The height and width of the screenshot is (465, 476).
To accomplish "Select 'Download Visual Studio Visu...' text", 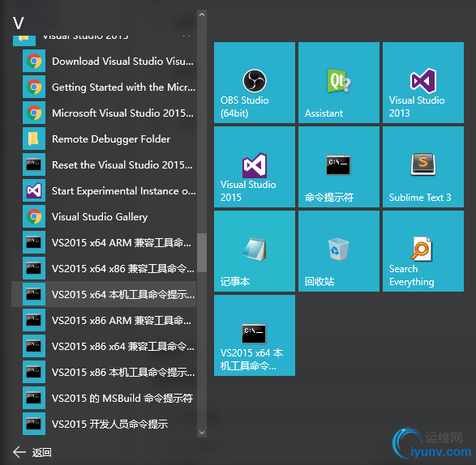I will click(122, 62).
